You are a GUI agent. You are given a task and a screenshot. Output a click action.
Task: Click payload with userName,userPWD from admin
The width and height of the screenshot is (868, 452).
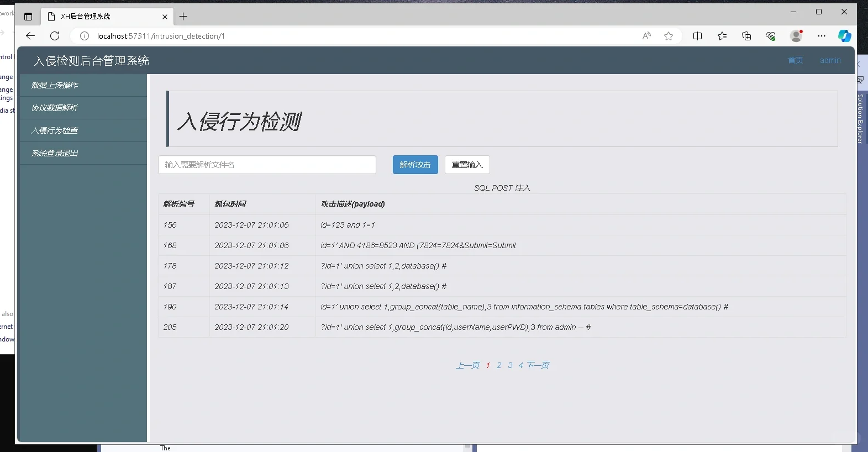pos(456,327)
